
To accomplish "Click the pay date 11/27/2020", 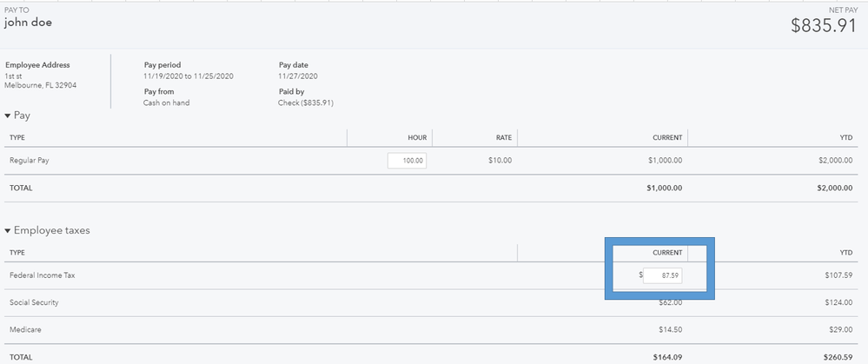I will pos(298,76).
